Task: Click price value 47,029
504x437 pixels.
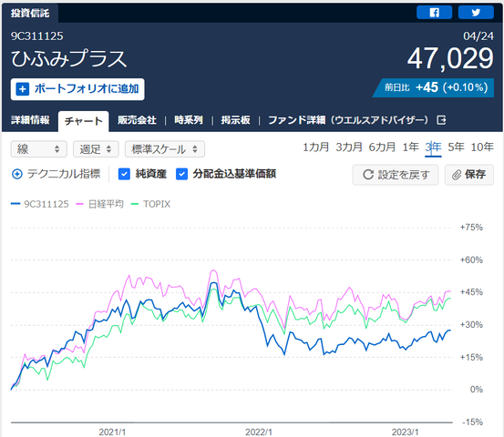Action: pyautogui.click(x=450, y=58)
